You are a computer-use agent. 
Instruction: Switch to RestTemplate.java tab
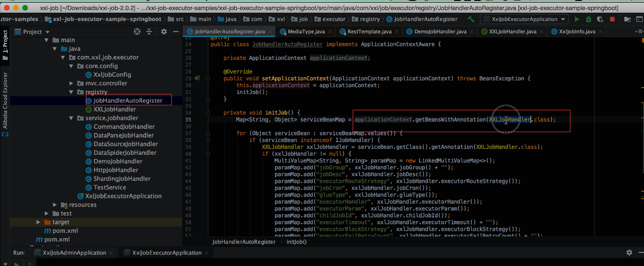point(369,32)
